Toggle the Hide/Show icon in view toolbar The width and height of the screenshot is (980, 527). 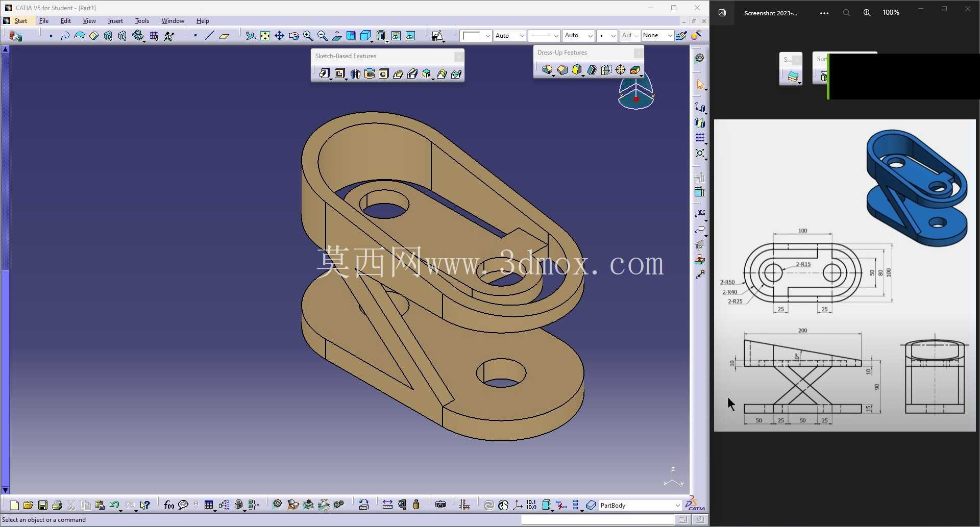tap(396, 36)
